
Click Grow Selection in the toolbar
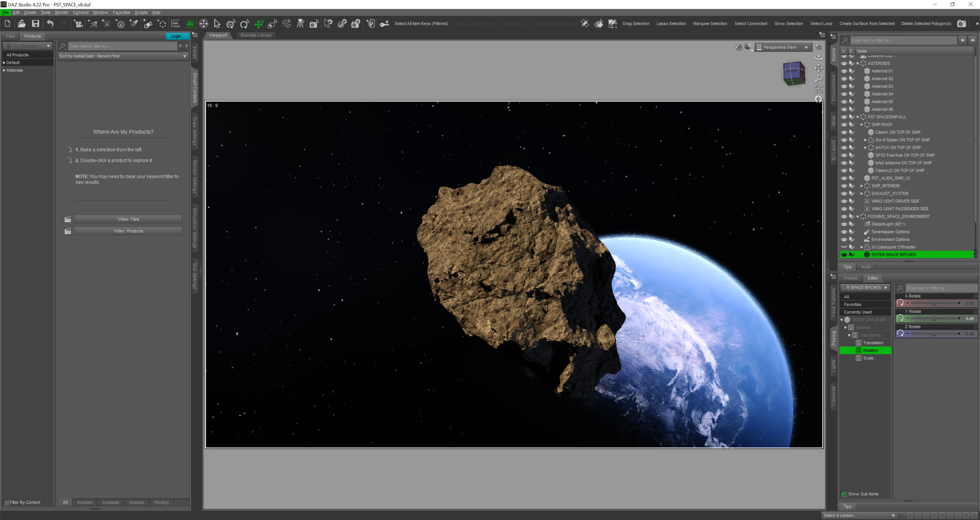point(788,23)
